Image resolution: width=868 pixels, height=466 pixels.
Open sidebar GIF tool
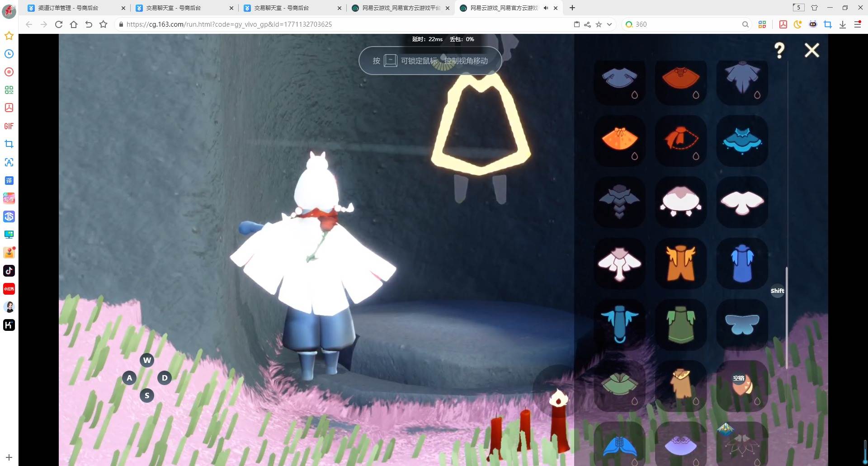(x=9, y=126)
